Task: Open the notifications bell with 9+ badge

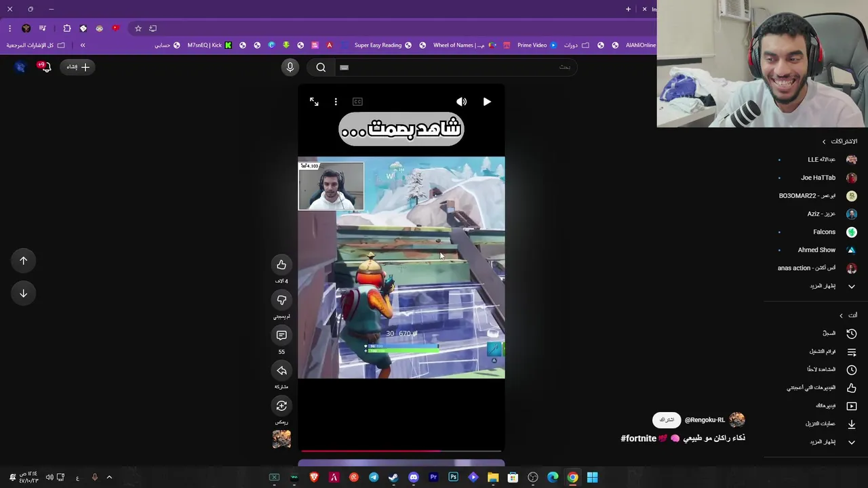Action: tap(45, 66)
